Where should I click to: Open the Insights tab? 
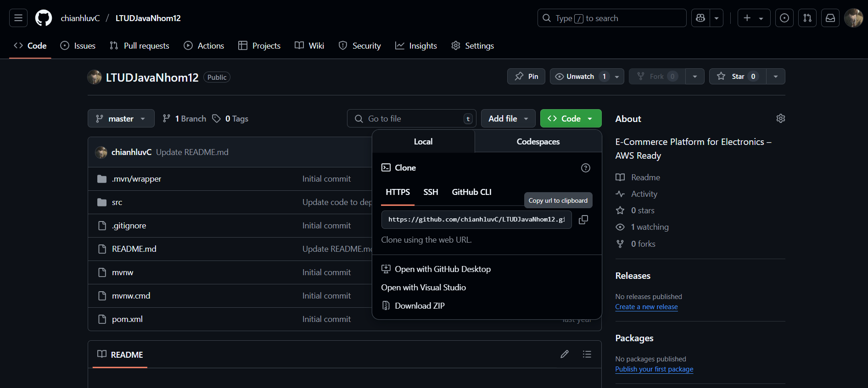coord(416,46)
